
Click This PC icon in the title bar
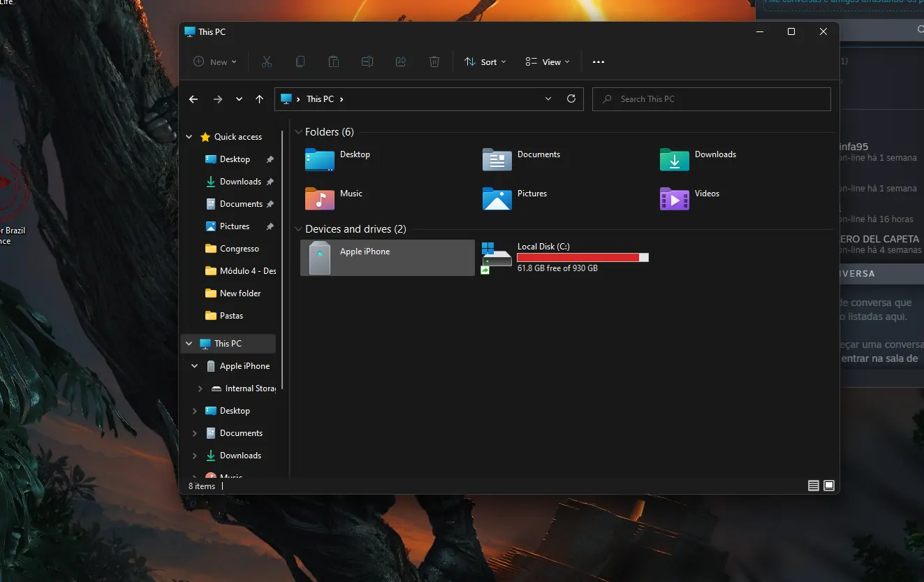tap(190, 31)
